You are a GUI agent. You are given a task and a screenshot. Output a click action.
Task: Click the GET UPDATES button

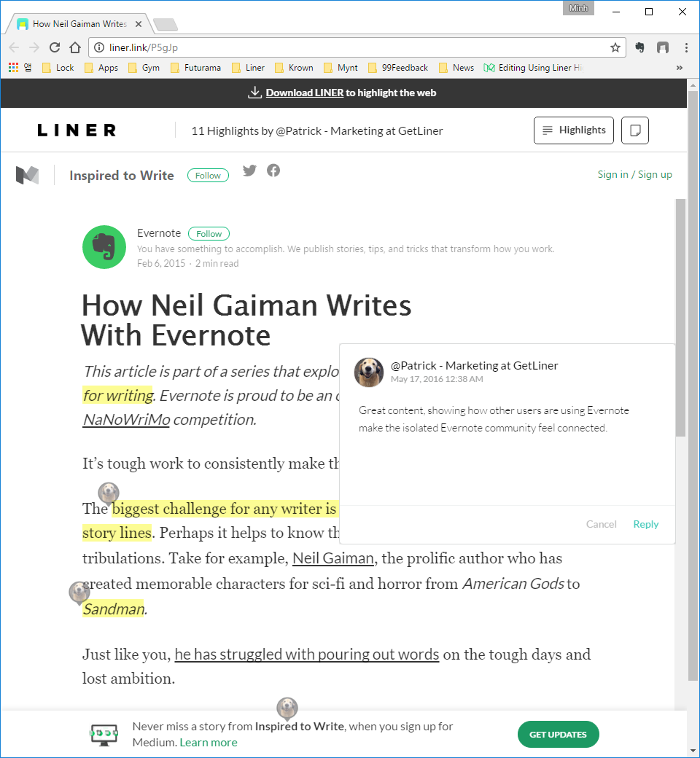tap(559, 735)
